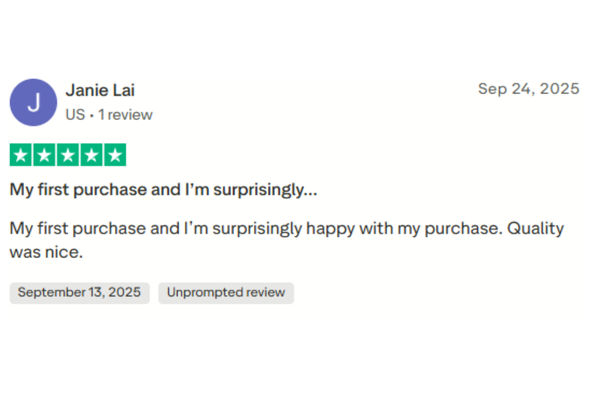Click the word "first" in bold title

56,189
